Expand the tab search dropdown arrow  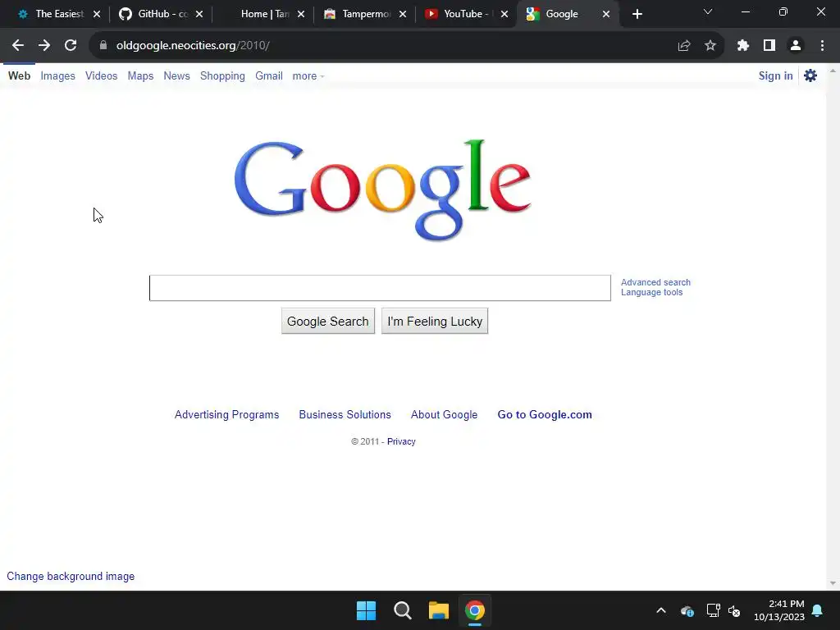click(708, 11)
